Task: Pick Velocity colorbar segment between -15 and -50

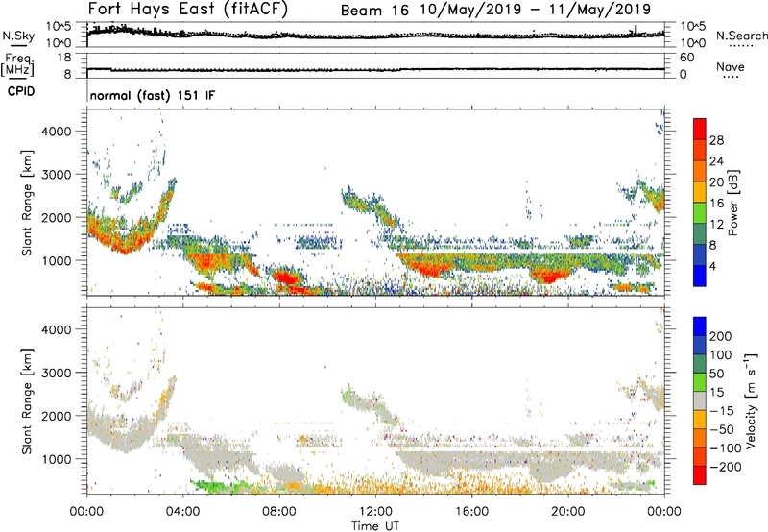Action: (x=700, y=420)
